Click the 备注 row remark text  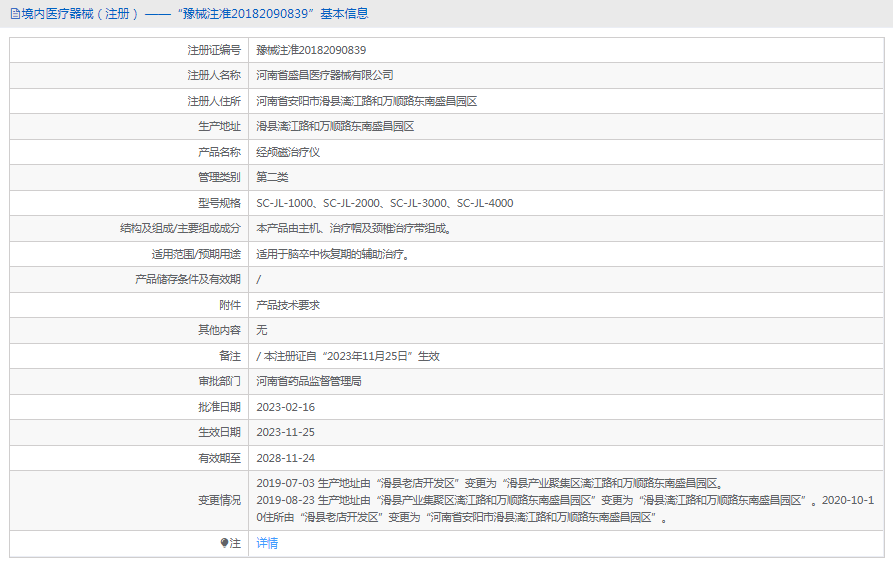pyautogui.click(x=348, y=356)
